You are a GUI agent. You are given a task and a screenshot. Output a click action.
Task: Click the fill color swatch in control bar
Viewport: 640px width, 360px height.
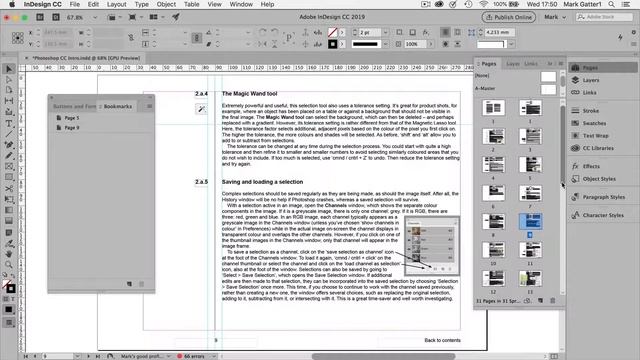click(333, 32)
